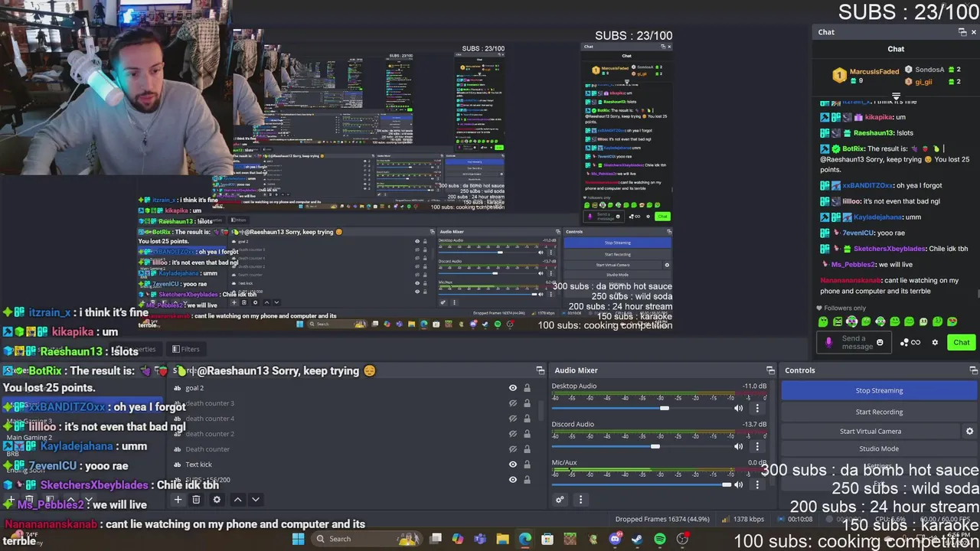Click MarcusIsFaded in chat leaderboard
980x551 pixels.
pyautogui.click(x=874, y=72)
